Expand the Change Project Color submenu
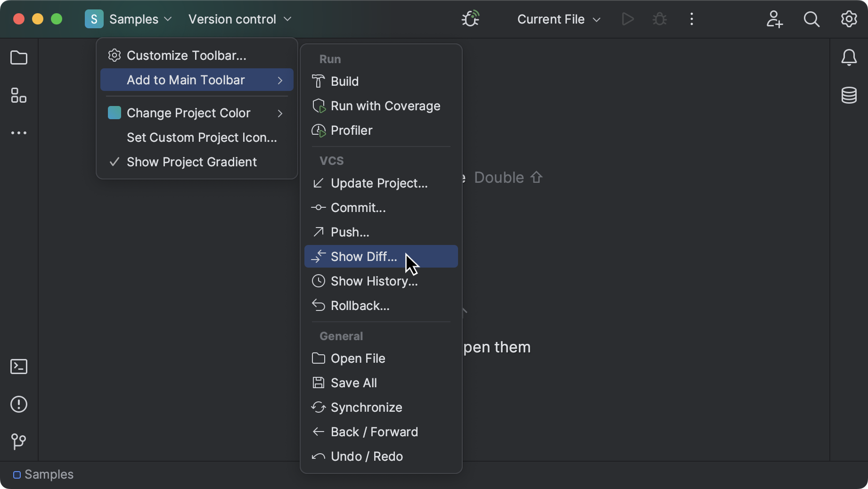 188,113
